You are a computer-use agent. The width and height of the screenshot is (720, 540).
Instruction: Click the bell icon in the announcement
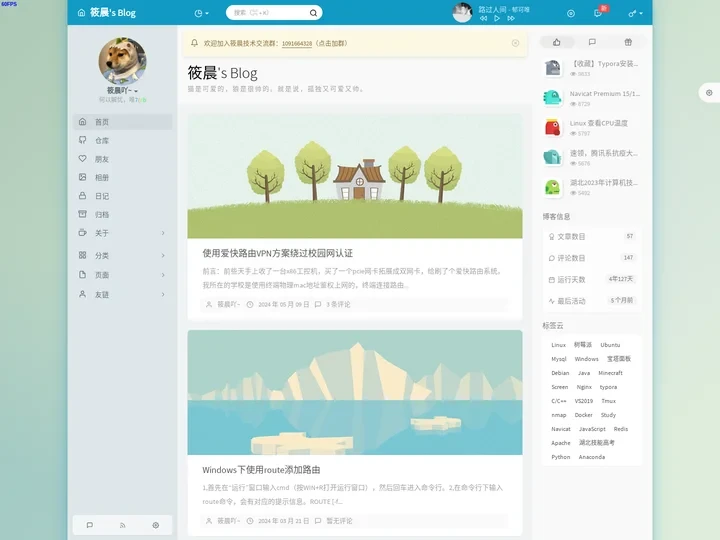(194, 43)
